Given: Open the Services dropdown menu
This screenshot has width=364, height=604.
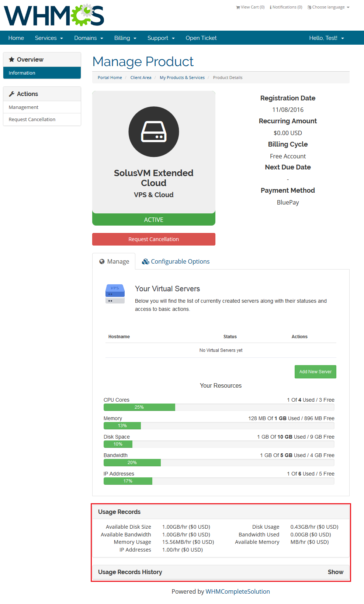Looking at the screenshot, I should [x=49, y=38].
